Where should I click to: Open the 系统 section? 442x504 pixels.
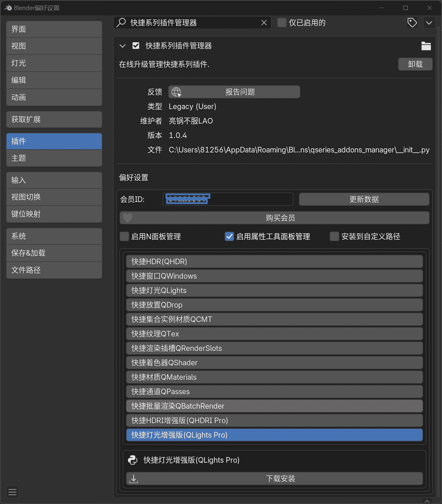(x=54, y=236)
